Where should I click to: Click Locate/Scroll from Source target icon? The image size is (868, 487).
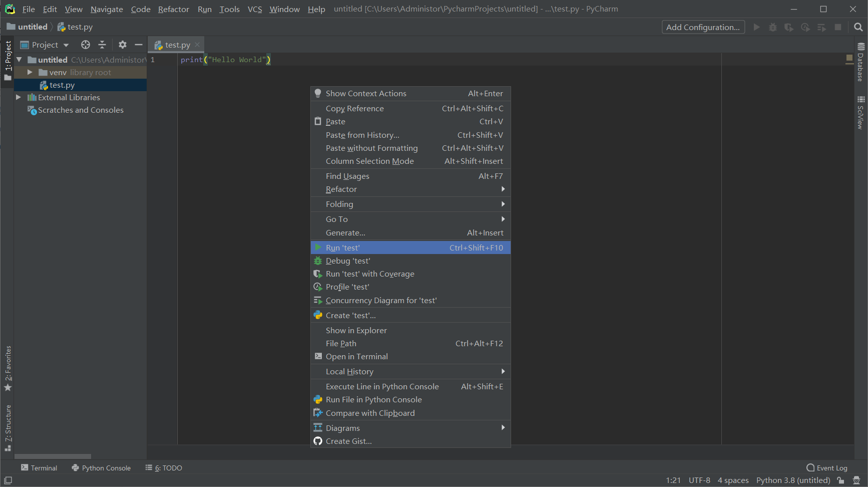86,45
